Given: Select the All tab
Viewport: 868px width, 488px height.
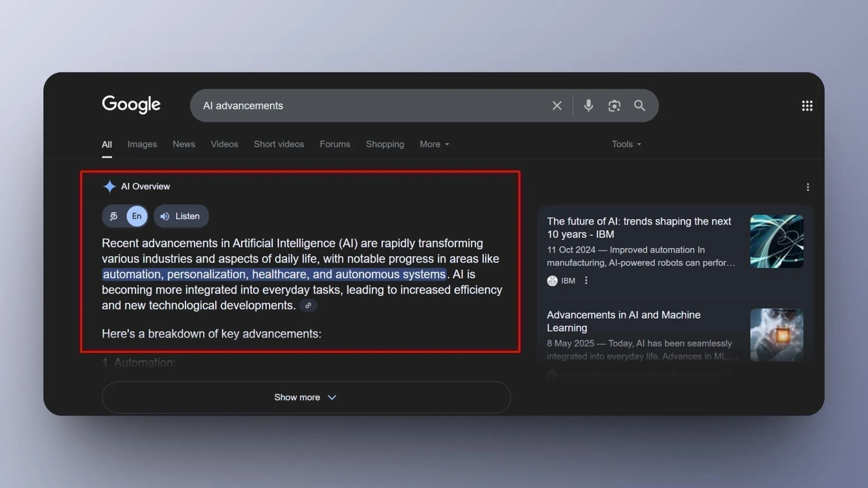Looking at the screenshot, I should 107,145.
